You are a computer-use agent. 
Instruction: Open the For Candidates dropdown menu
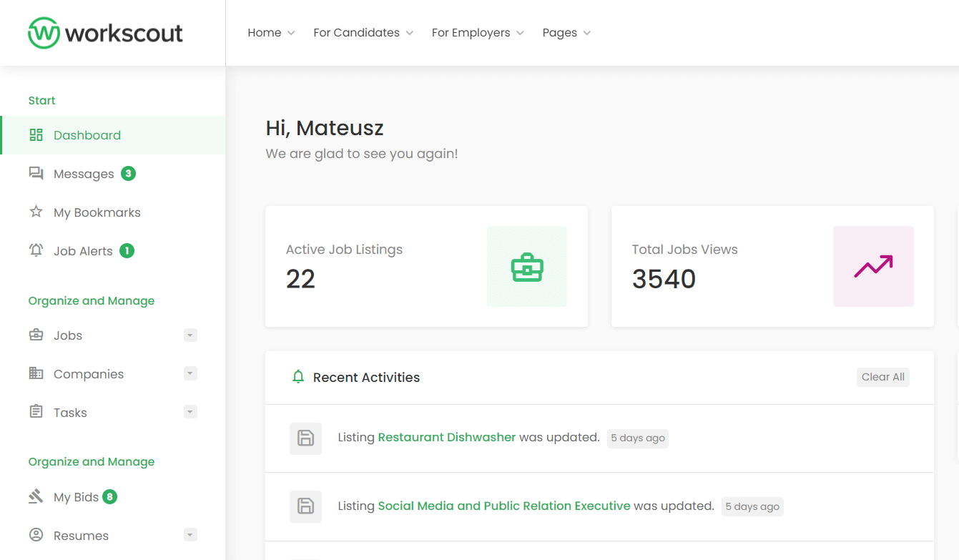pos(363,33)
